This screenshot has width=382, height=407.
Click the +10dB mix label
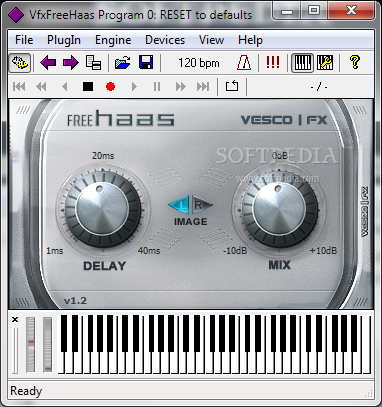coord(323,251)
